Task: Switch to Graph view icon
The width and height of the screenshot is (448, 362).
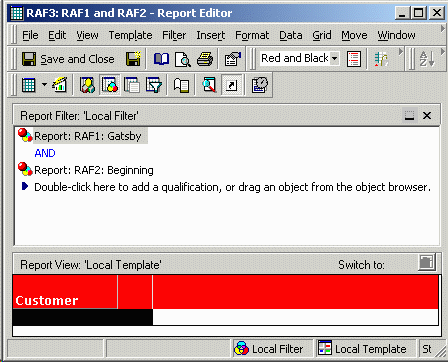Action: coord(59,85)
